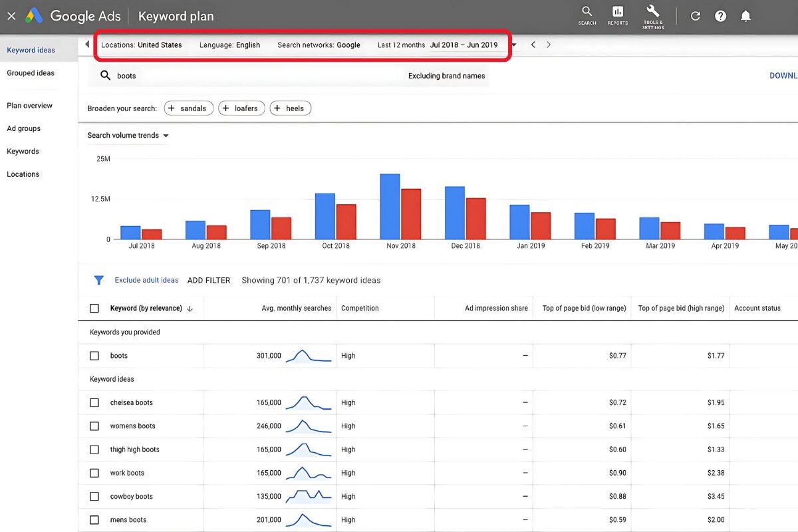The height and width of the screenshot is (532, 798).
Task: Click the trend sparkline for work boots
Action: pyautogui.click(x=309, y=473)
